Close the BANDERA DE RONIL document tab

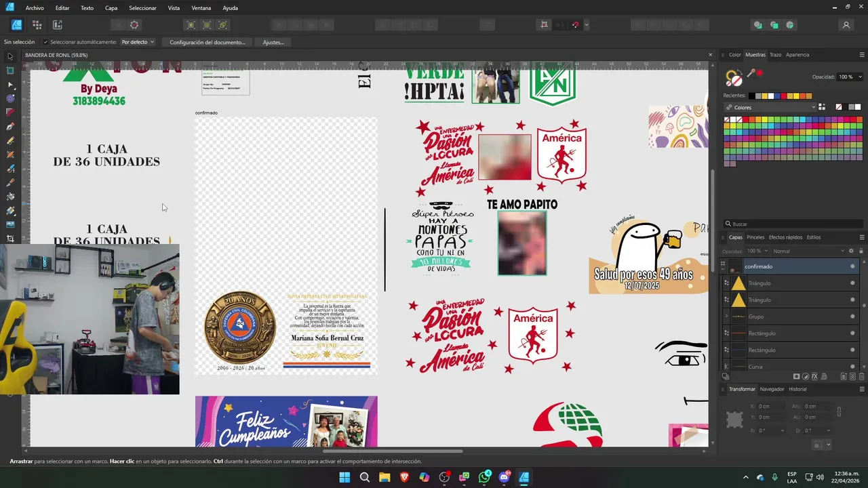(710, 55)
